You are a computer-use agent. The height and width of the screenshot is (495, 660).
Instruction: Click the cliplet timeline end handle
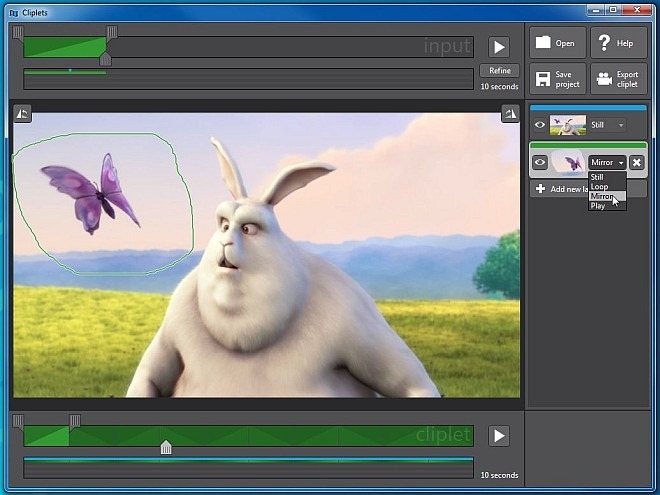[x=75, y=421]
